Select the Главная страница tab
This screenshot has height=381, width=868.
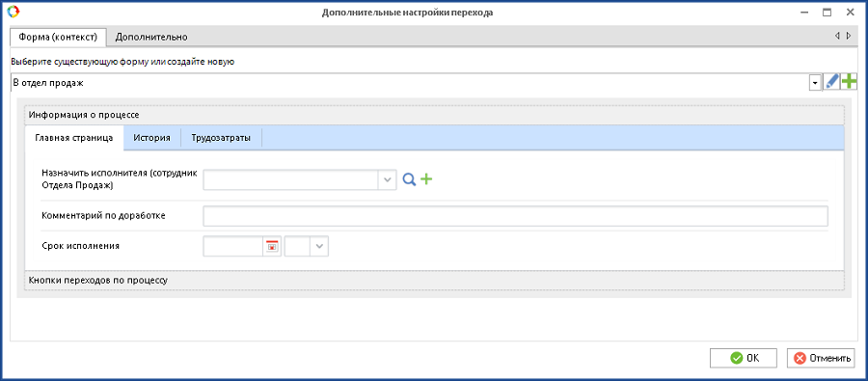tap(74, 138)
